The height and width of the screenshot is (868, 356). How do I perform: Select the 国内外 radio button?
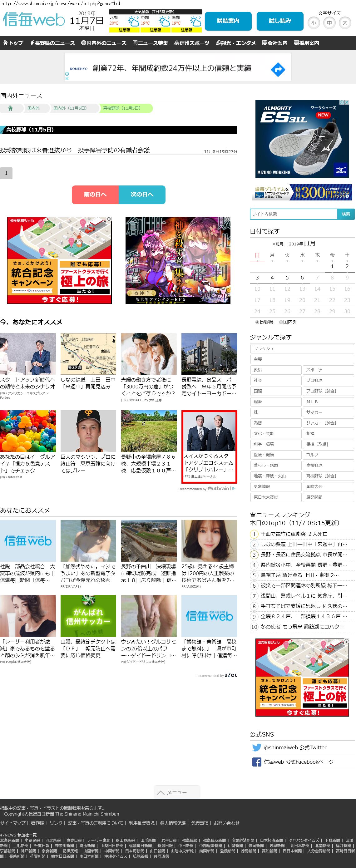(281, 322)
